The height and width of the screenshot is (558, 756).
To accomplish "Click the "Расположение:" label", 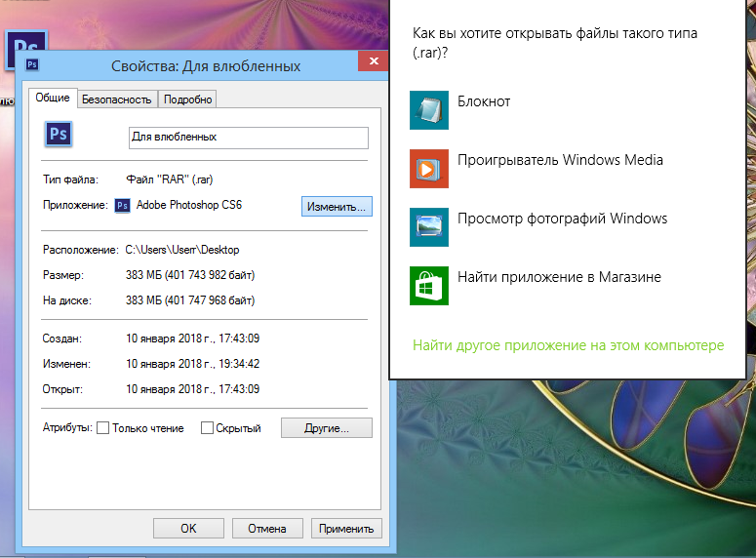I will coord(80,250).
